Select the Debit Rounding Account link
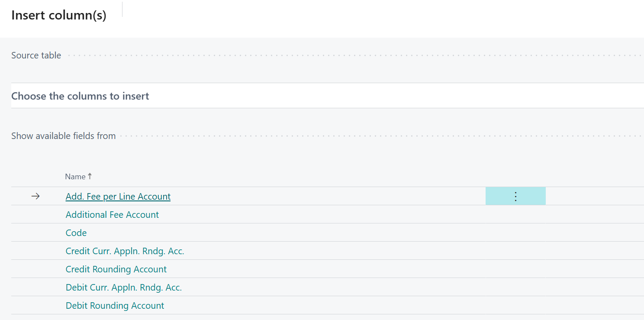This screenshot has width=644, height=320. [115, 305]
